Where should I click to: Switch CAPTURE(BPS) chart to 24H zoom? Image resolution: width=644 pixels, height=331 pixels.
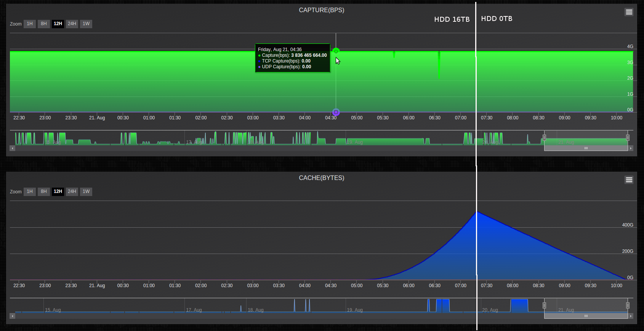pos(72,24)
